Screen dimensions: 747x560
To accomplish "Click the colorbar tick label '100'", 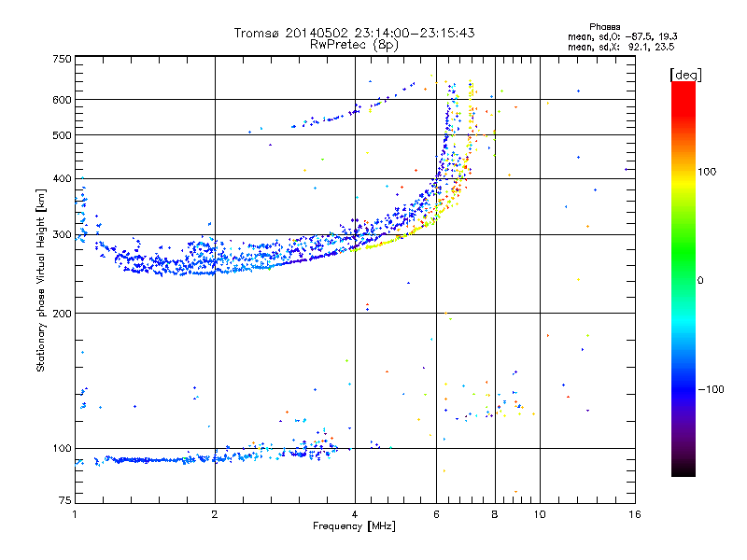I will pyautogui.click(x=707, y=172).
